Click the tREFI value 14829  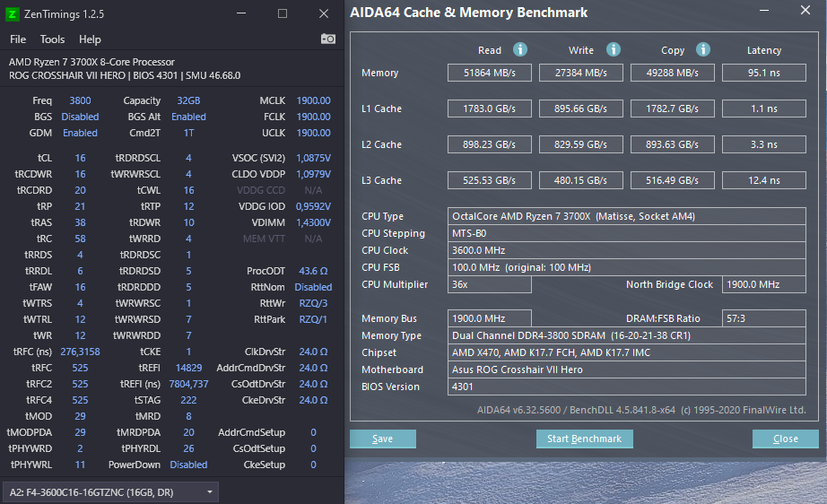[x=188, y=368]
